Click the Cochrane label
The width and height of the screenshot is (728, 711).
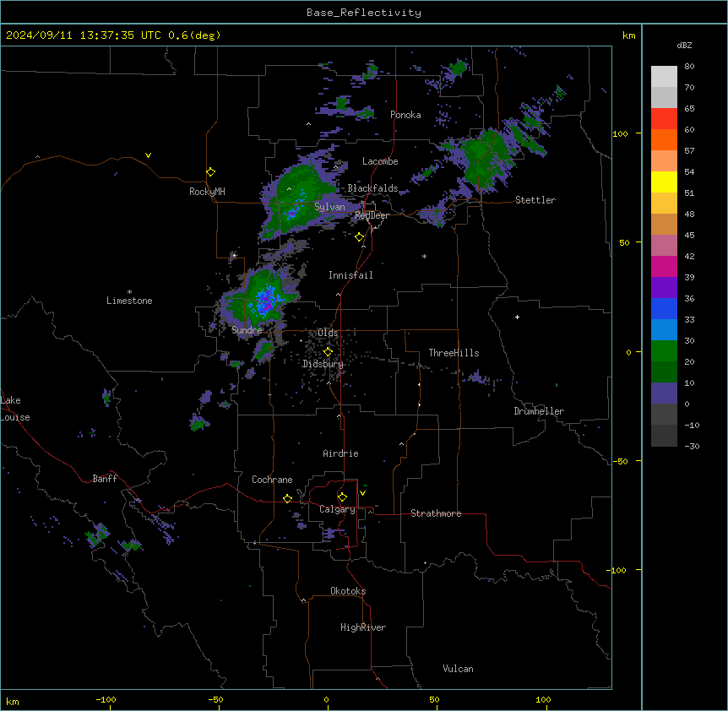(x=272, y=480)
